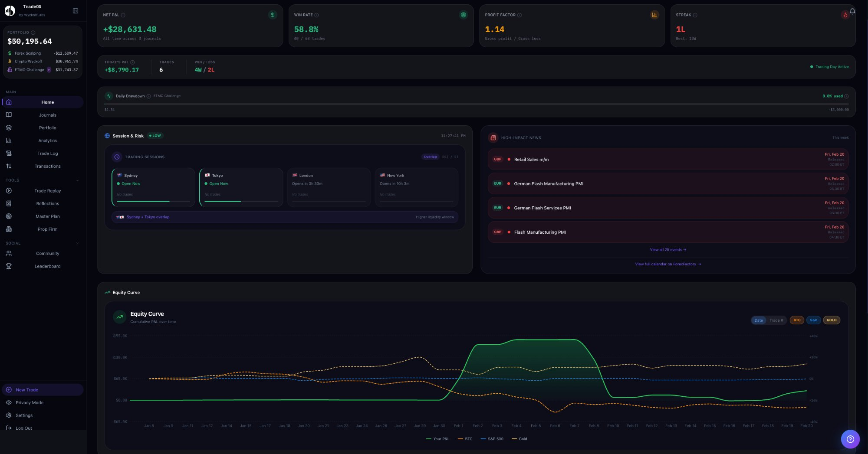Click the Master Plan target icon

pos(9,216)
